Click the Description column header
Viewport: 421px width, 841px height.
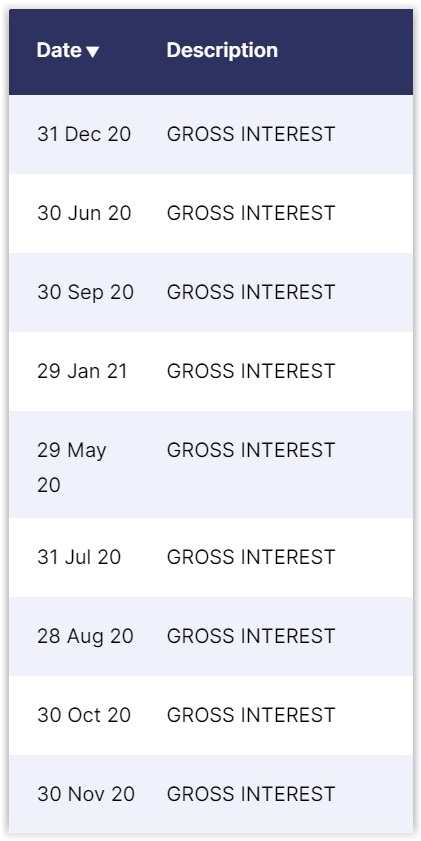[222, 50]
